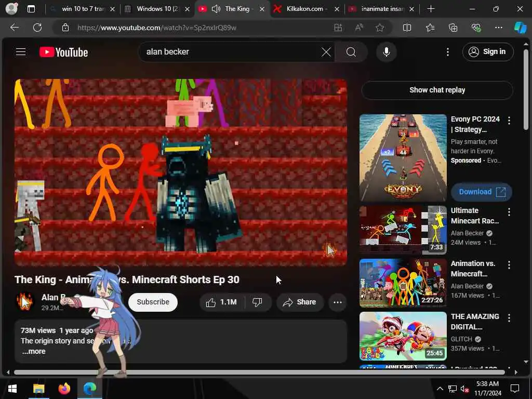Switch to 'win 10 to 7 tran' tab
The image size is (532, 399).
pyautogui.click(x=82, y=9)
